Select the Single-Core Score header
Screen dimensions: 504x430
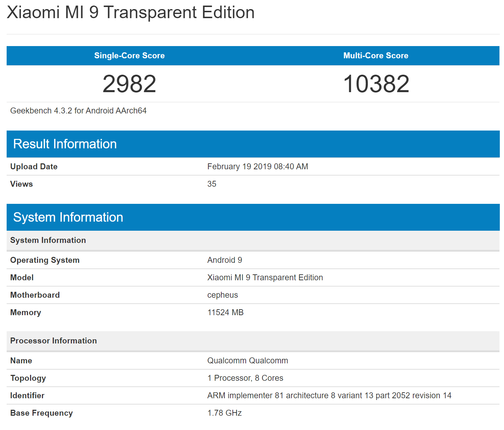129,55
